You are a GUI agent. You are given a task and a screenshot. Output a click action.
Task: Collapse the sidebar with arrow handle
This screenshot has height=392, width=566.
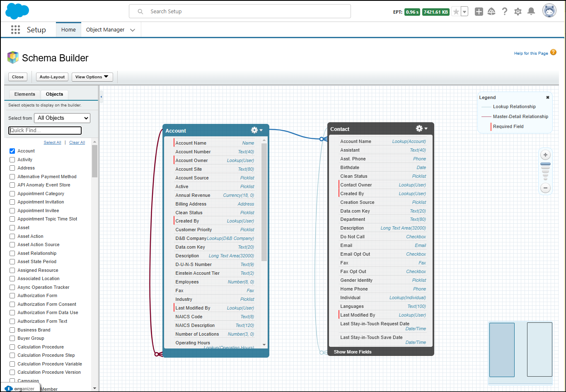coord(102,97)
